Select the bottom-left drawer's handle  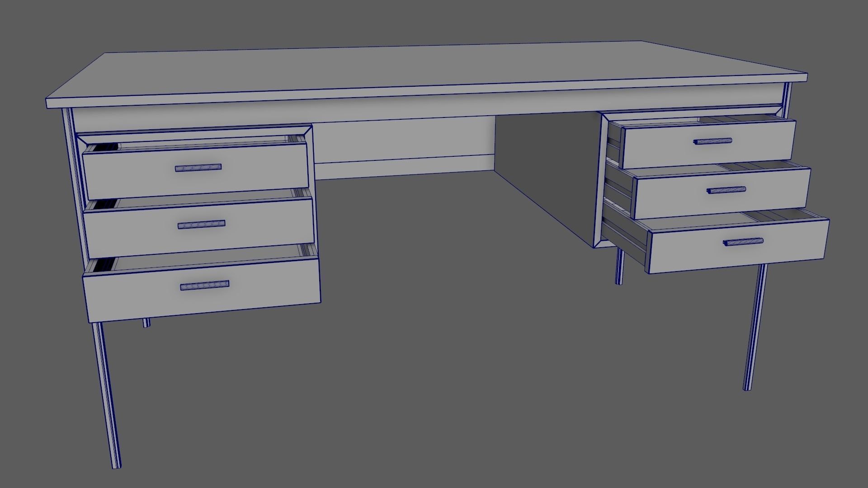[x=204, y=285]
